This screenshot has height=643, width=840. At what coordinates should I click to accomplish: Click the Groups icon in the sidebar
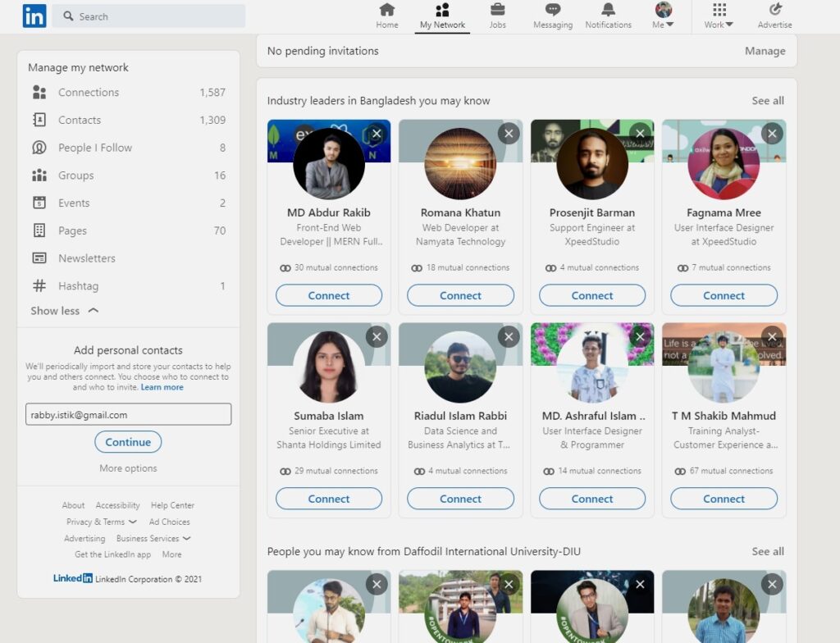pos(39,176)
